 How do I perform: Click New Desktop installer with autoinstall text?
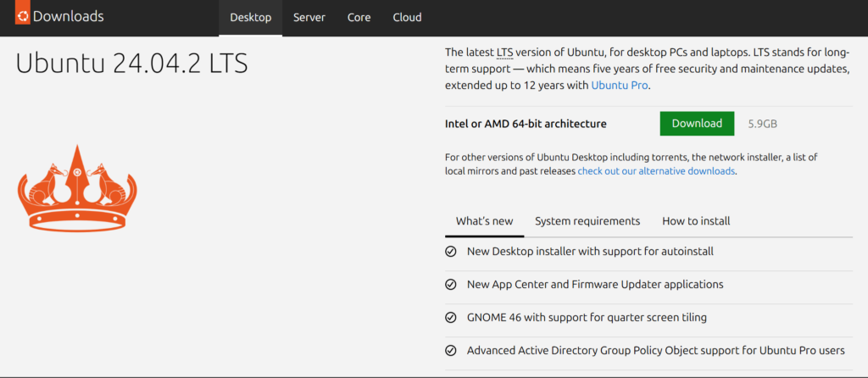coord(590,252)
